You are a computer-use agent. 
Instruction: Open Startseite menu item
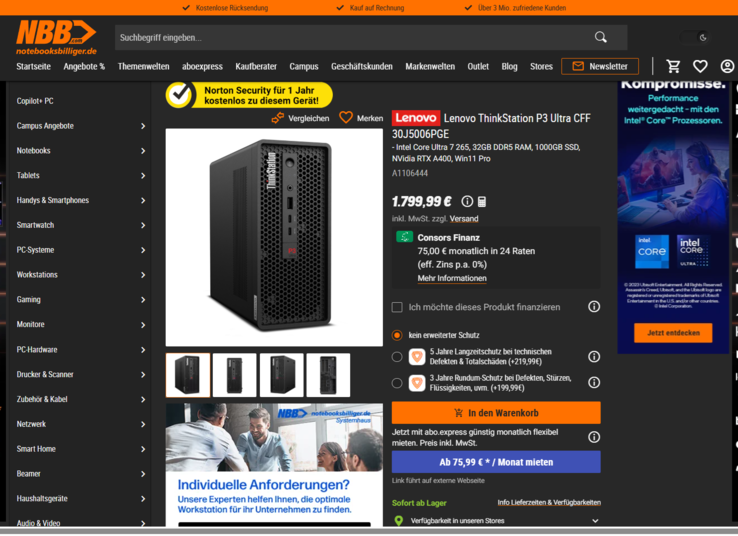click(x=33, y=66)
